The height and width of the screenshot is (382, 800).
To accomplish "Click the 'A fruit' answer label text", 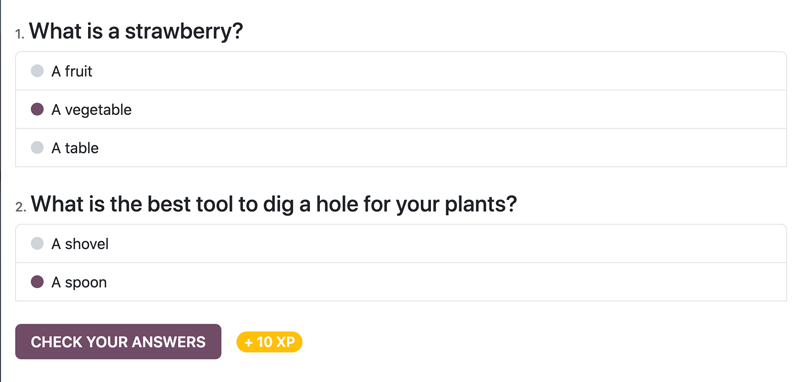I will point(71,71).
